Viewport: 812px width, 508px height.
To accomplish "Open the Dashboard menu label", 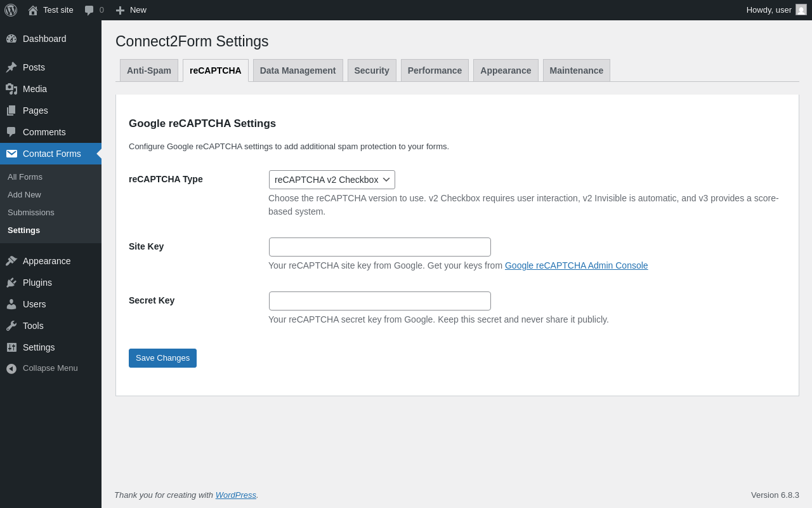I will pyautogui.click(x=44, y=39).
